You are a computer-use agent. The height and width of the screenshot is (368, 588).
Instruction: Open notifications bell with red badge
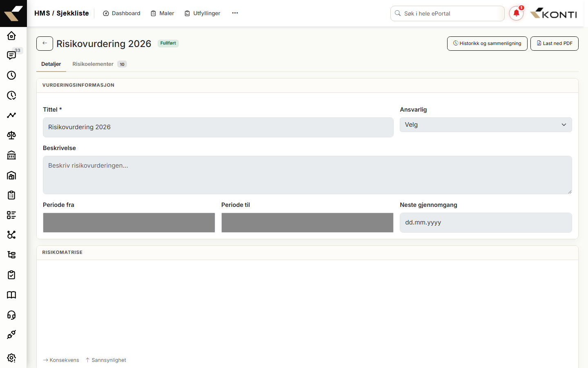(516, 13)
